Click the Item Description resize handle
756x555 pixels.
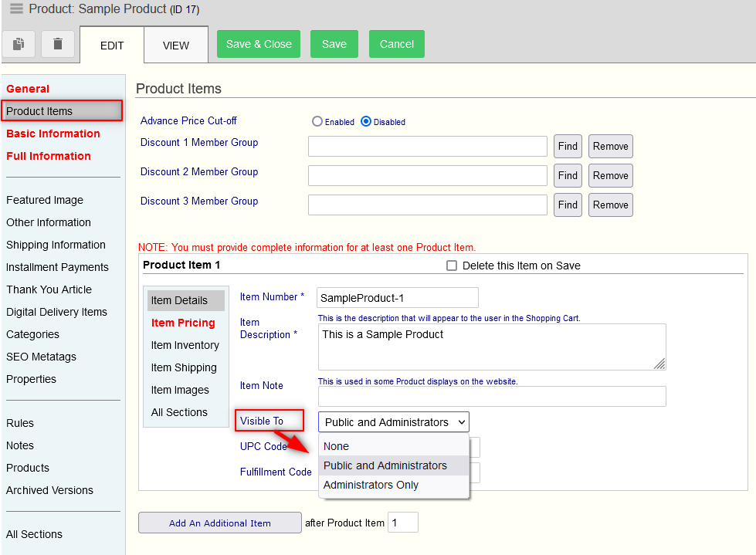coord(659,364)
